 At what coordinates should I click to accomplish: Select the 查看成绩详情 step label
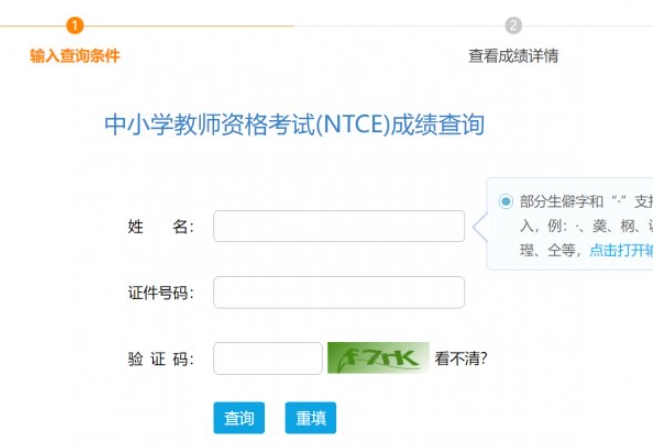click(x=513, y=56)
